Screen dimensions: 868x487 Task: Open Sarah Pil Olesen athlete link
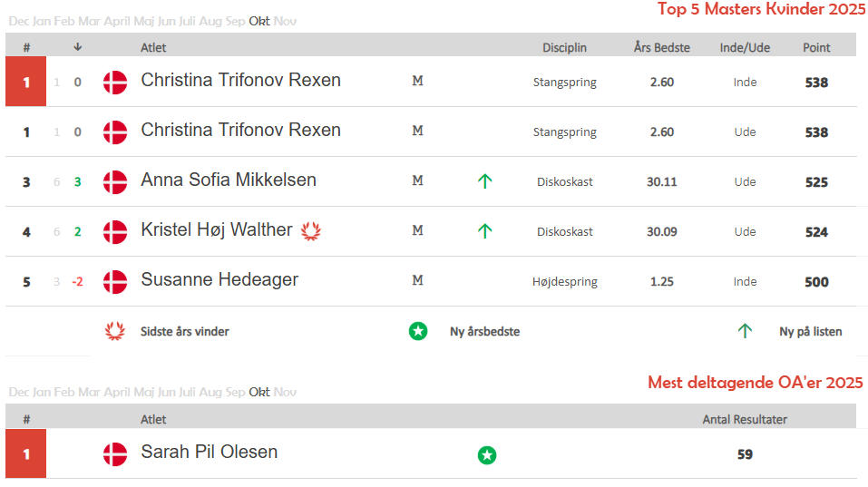(210, 452)
